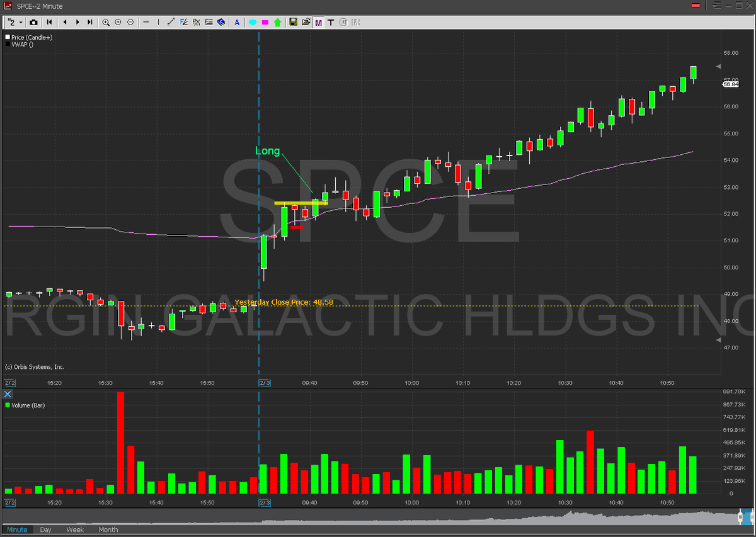Click the Fibonacci delete tool icon
This screenshot has height=537, width=756.
(197, 22)
